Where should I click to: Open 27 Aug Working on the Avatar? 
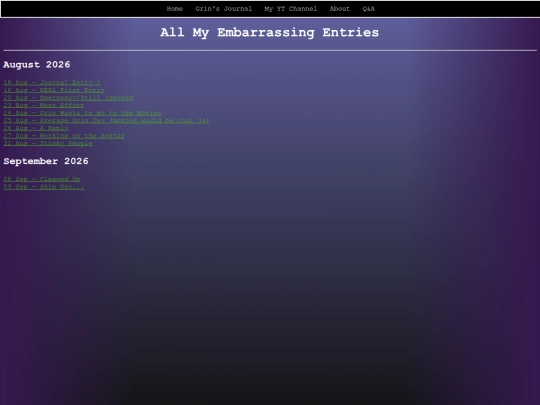(x=64, y=135)
